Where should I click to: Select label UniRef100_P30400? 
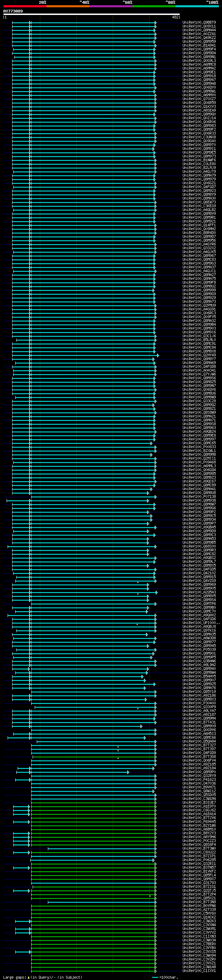[x=199, y=703]
